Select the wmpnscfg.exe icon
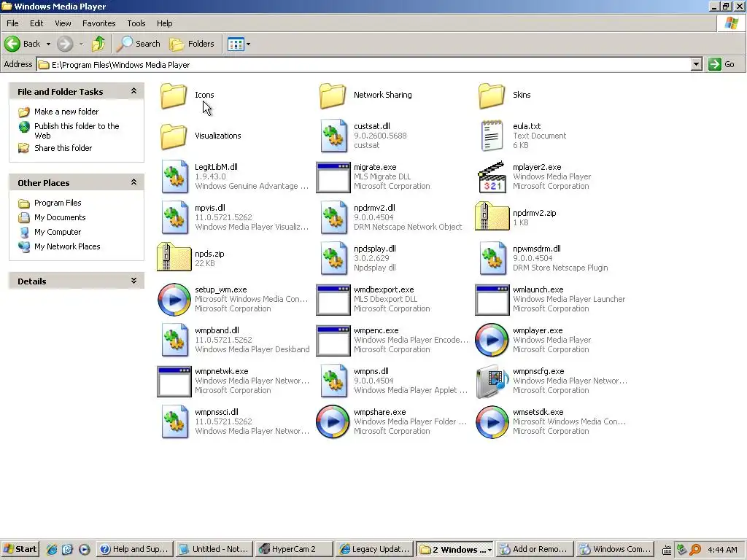 (x=492, y=381)
